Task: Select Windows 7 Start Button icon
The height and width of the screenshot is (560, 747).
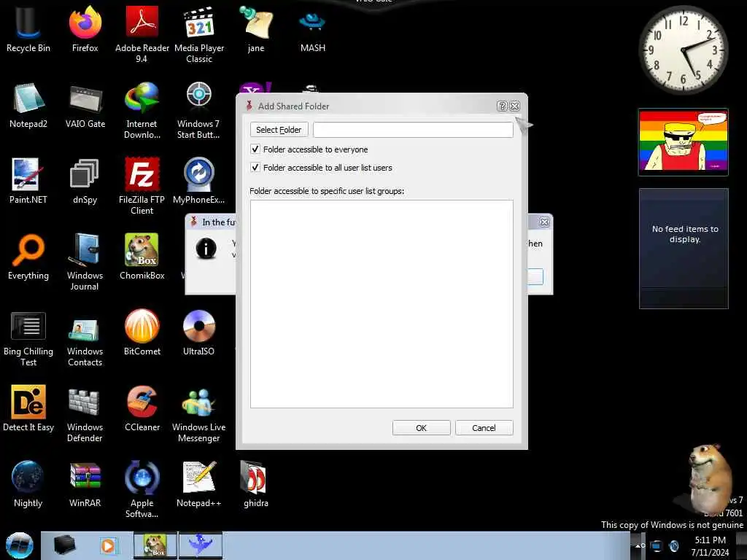Action: click(x=199, y=111)
